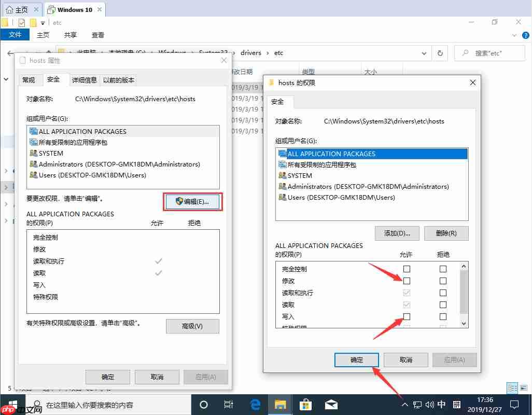The height and width of the screenshot is (415, 532).
Task: Open the 查看 ribbon tab in Explorer
Action: coord(99,35)
